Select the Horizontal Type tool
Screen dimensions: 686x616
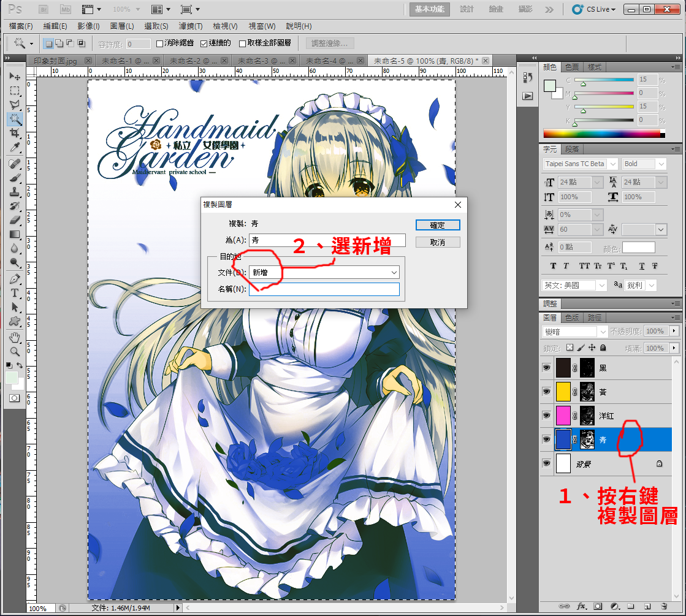coord(15,293)
